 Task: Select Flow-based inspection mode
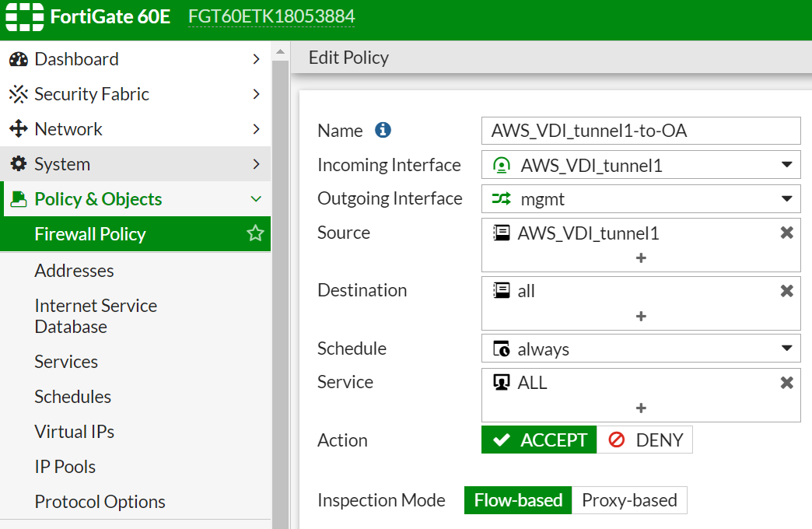(x=518, y=500)
